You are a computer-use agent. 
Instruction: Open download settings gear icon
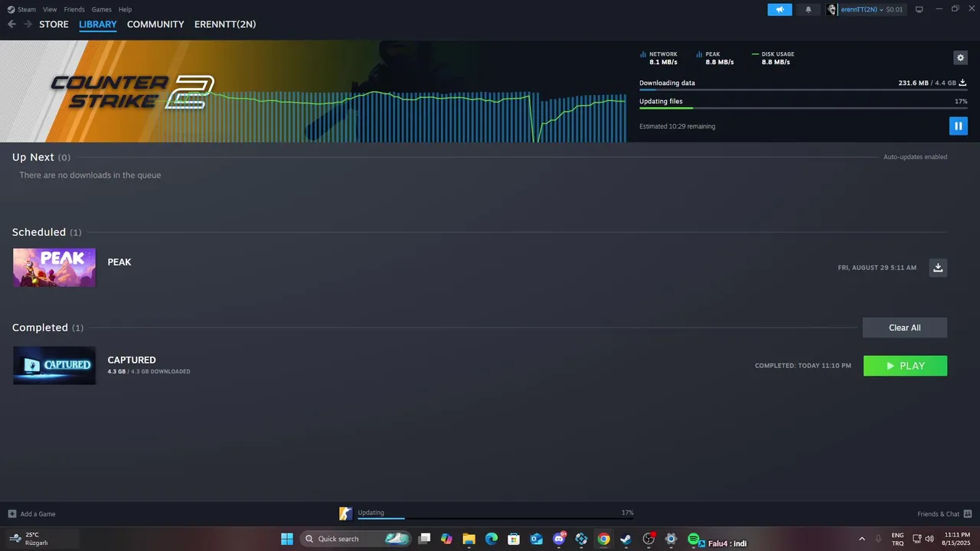click(x=960, y=57)
